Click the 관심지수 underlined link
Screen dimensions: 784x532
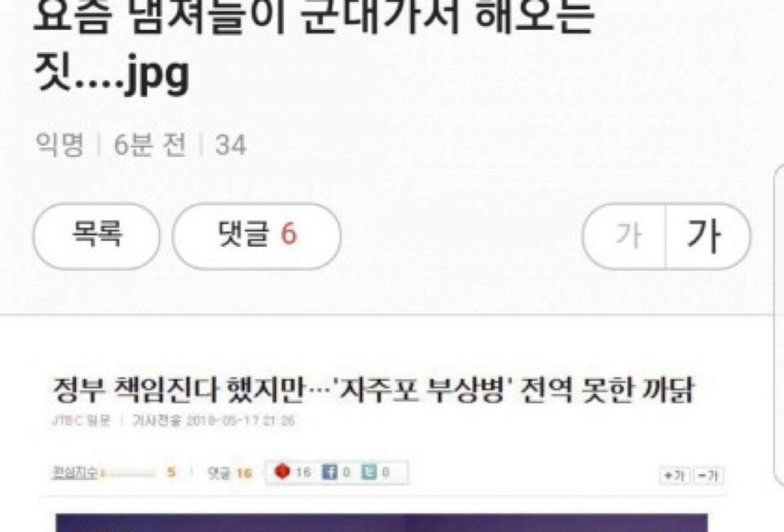(75, 473)
